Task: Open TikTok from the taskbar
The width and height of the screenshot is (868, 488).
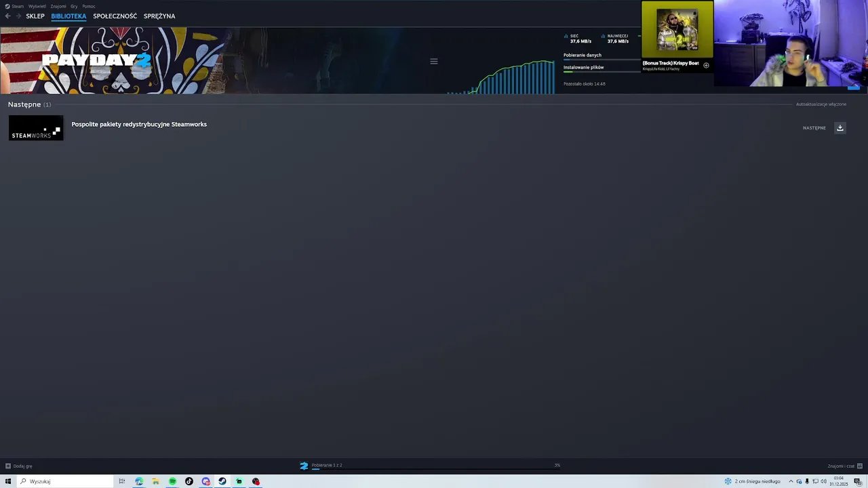Action: click(189, 481)
